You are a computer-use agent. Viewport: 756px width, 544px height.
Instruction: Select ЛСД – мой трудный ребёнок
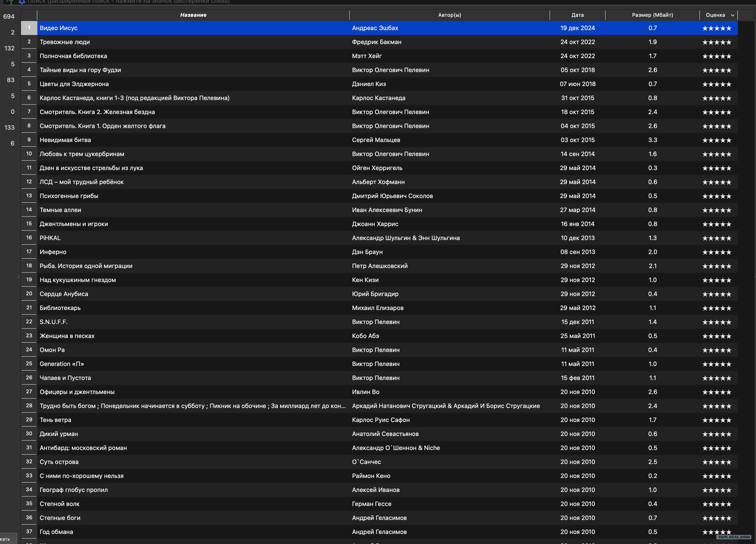coord(81,182)
